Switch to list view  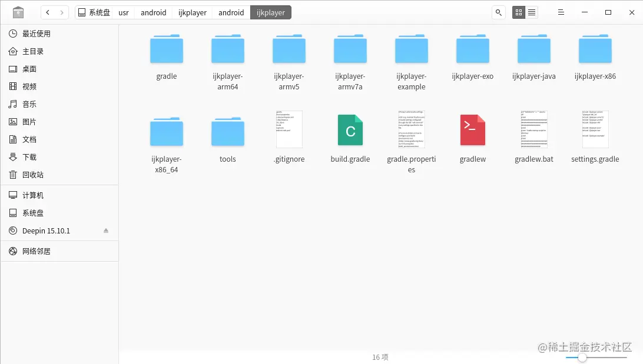532,12
